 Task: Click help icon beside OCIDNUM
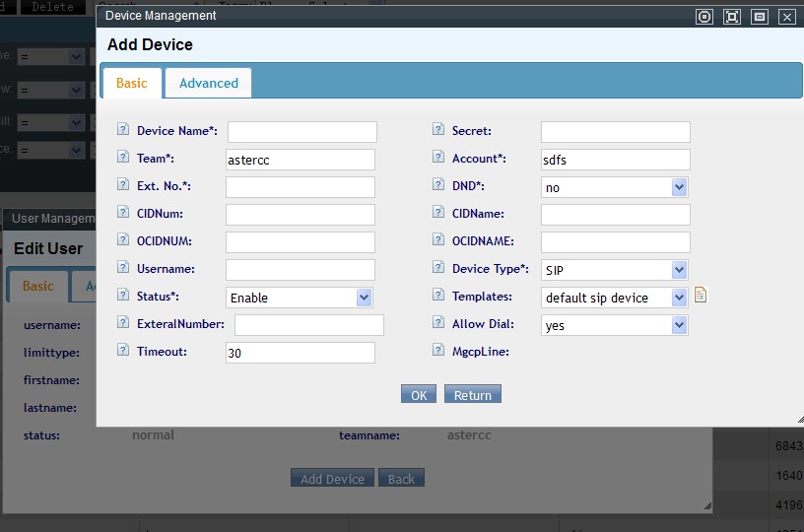(x=123, y=240)
